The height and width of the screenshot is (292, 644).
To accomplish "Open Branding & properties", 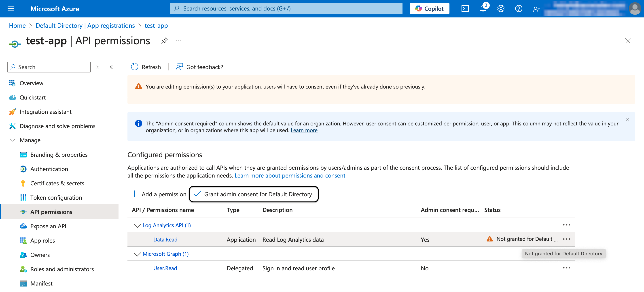I will tap(59, 155).
